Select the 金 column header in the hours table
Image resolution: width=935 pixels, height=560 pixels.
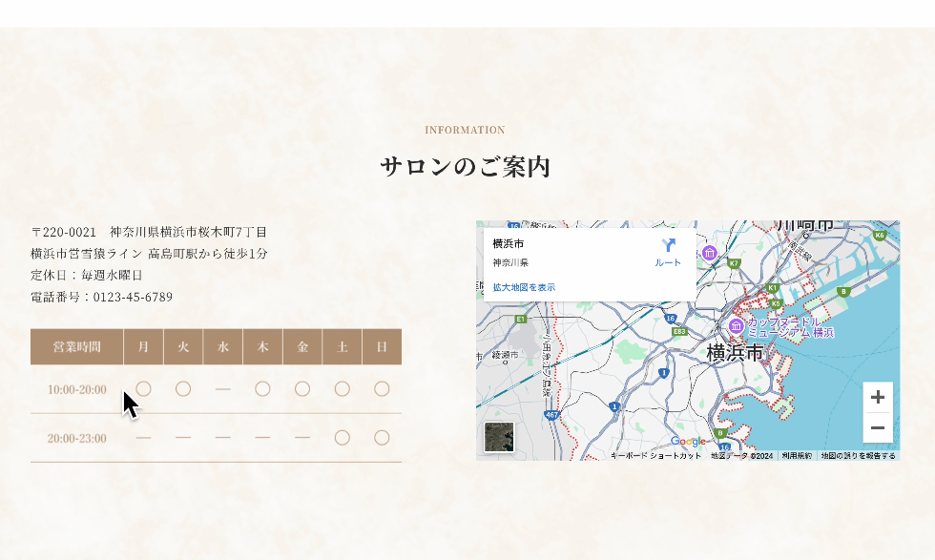[301, 346]
